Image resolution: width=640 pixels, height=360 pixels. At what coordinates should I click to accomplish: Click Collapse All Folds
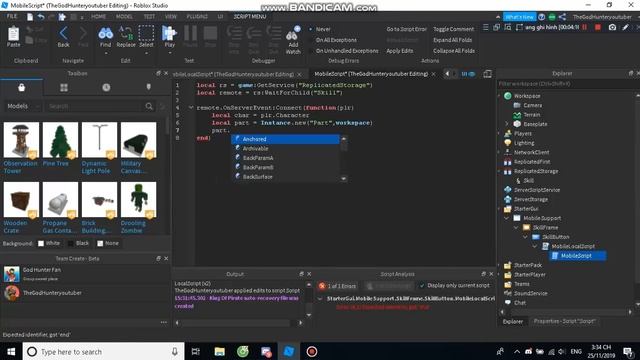pos(453,51)
